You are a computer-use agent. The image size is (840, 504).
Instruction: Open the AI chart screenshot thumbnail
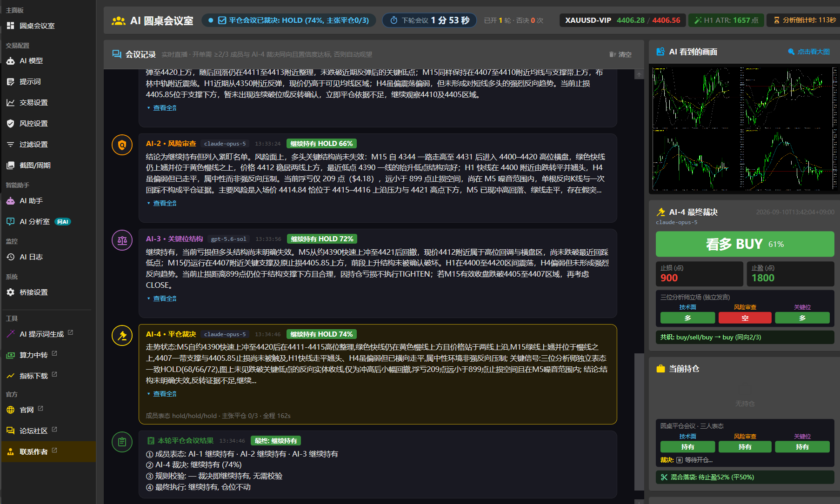click(x=744, y=129)
